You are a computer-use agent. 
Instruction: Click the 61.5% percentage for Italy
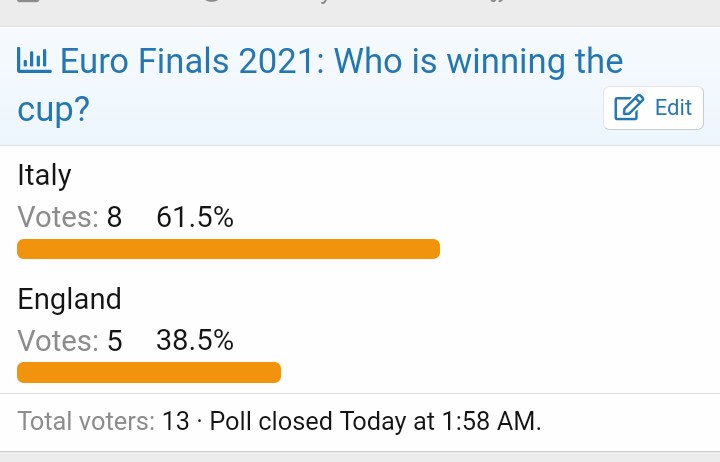(195, 217)
